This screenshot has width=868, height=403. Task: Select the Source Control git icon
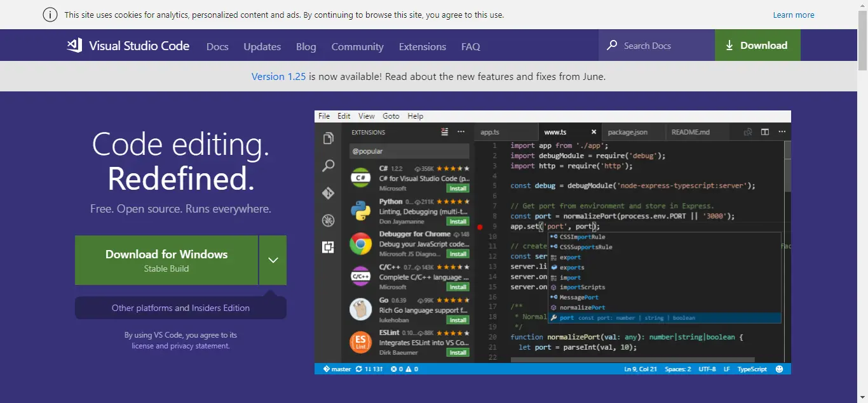click(329, 193)
